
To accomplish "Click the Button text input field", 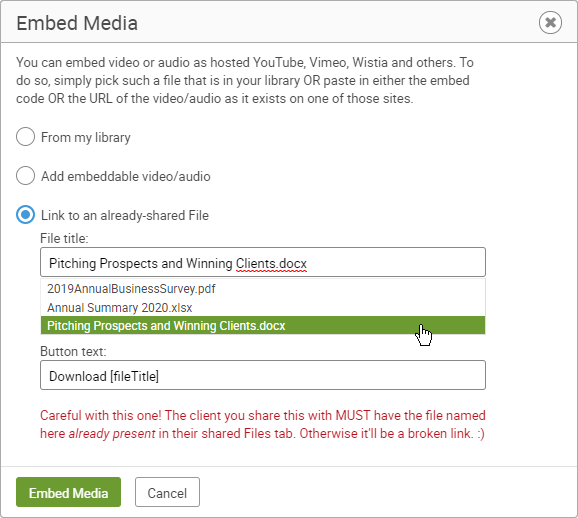I will pos(263,375).
